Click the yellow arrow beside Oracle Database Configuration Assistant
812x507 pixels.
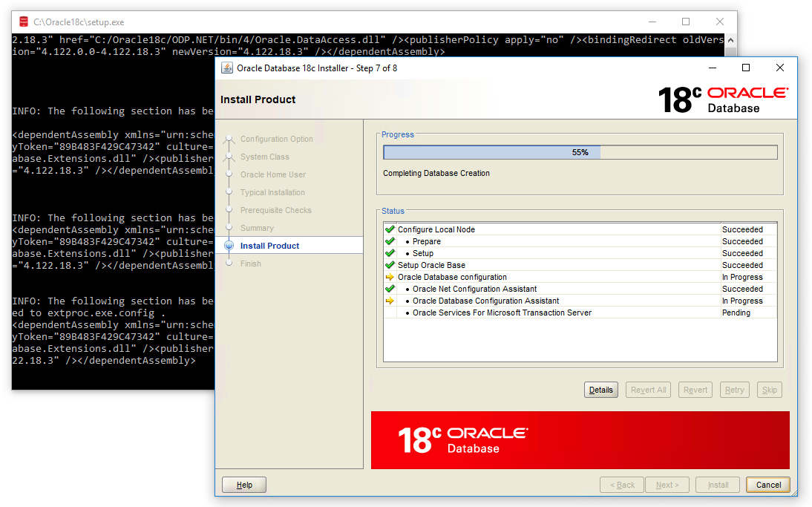390,301
